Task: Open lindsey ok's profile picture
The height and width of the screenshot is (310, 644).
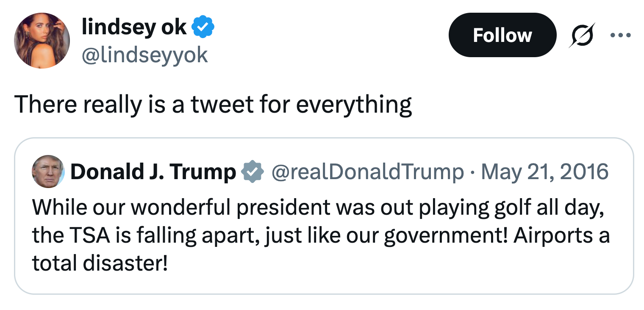Action: [42, 40]
